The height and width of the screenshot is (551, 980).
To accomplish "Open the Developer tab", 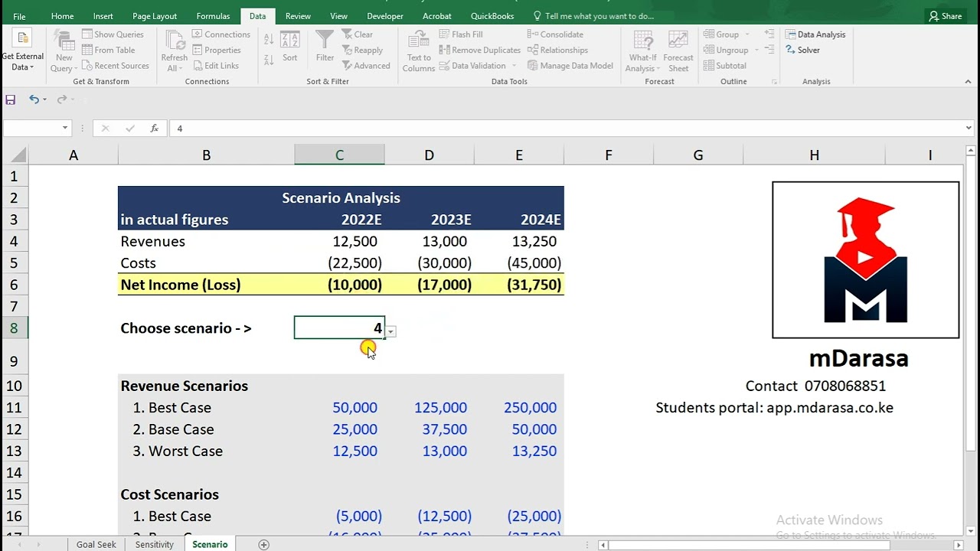I will pyautogui.click(x=386, y=16).
